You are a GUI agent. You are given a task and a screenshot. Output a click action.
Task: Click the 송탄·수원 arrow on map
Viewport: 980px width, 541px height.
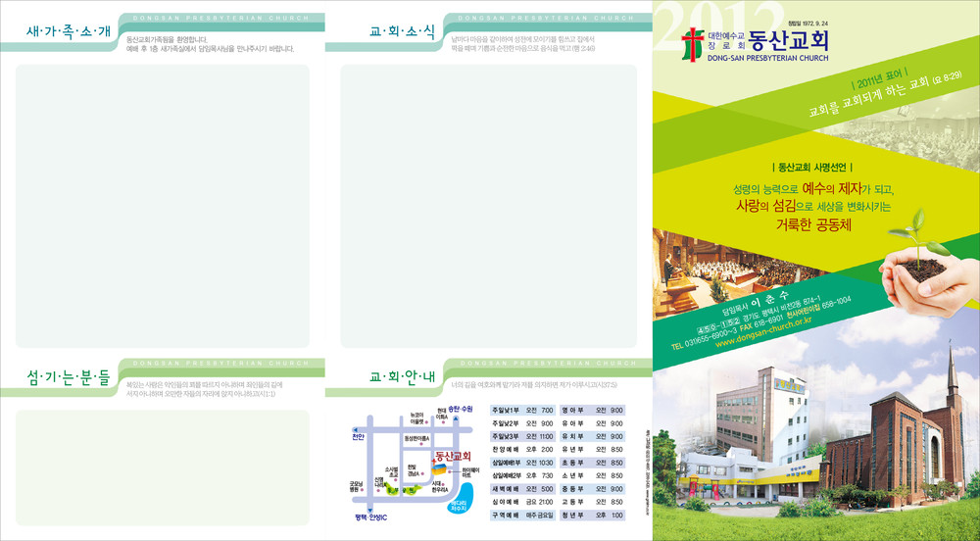coord(457,418)
